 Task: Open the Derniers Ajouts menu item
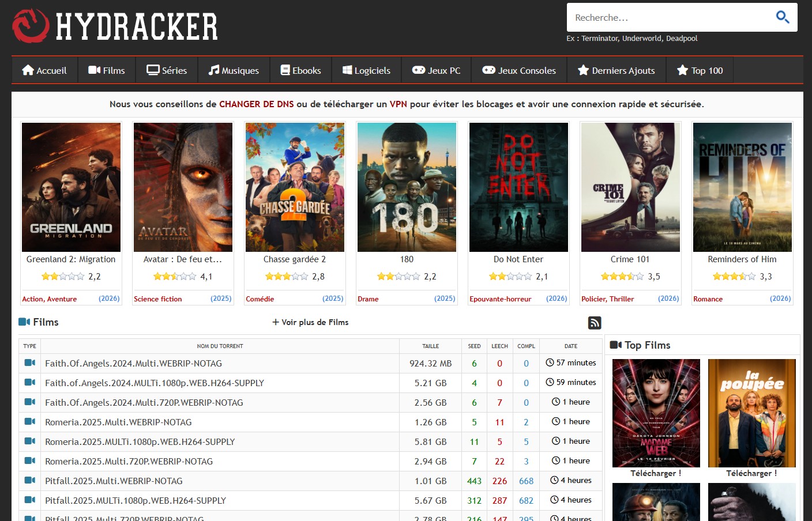point(616,70)
